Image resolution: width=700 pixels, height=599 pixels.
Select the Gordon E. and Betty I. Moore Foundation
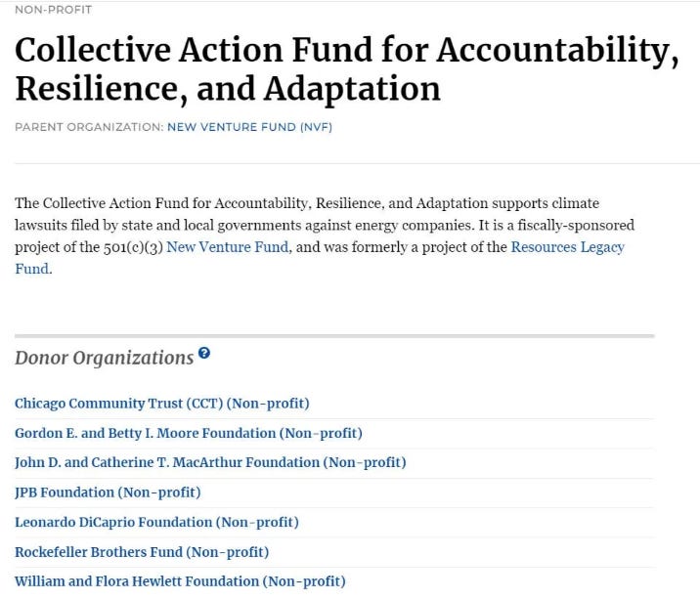[x=189, y=433]
